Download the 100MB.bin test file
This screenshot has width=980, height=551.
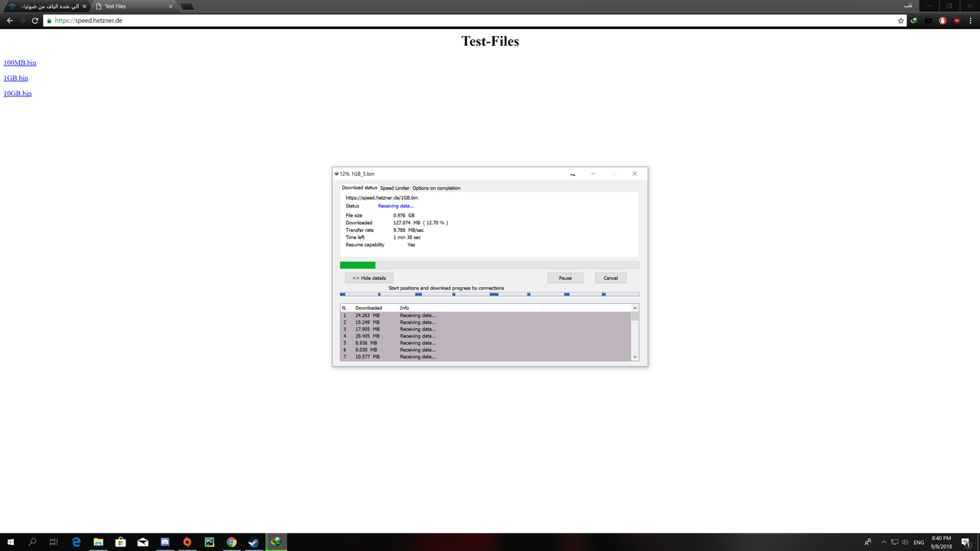click(19, 62)
